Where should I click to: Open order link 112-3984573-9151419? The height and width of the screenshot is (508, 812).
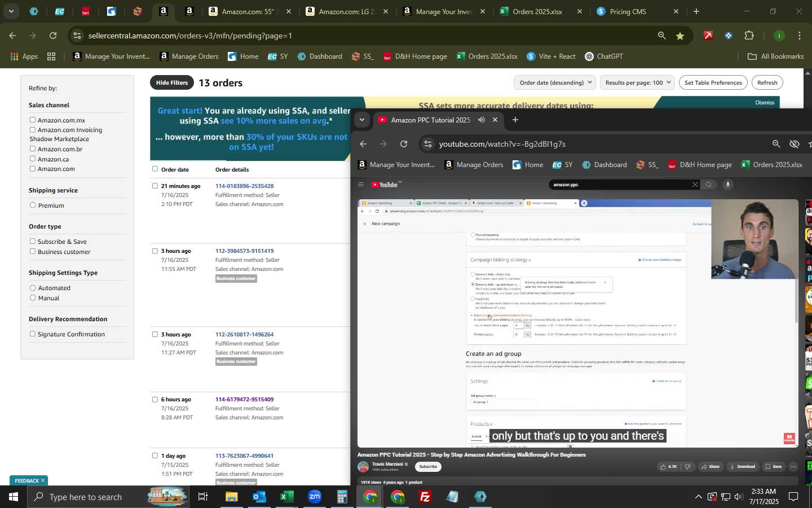click(x=244, y=251)
